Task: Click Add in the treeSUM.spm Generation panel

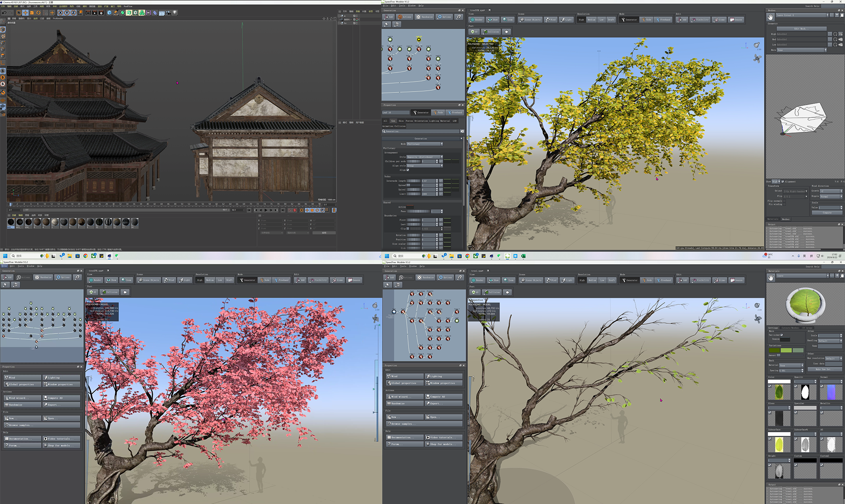Action: [x=388, y=17]
